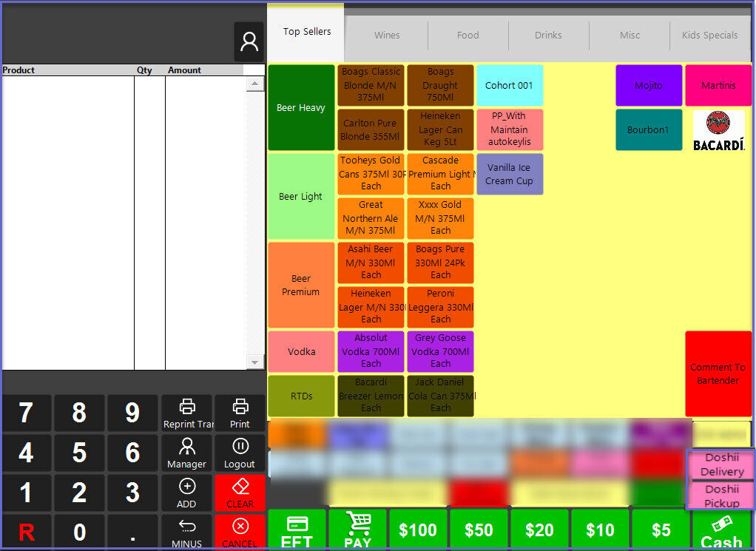This screenshot has width=756, height=551.
Task: Tender a $100 note
Action: click(417, 530)
